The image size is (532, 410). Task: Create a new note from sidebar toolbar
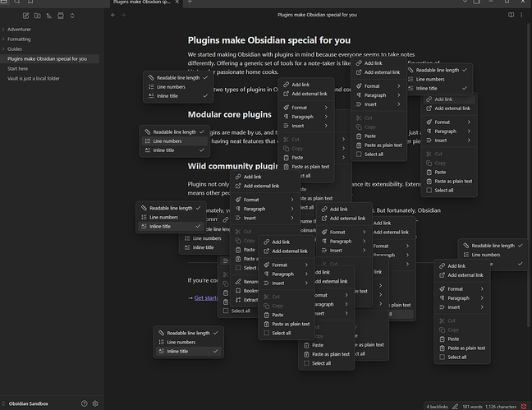point(26,15)
